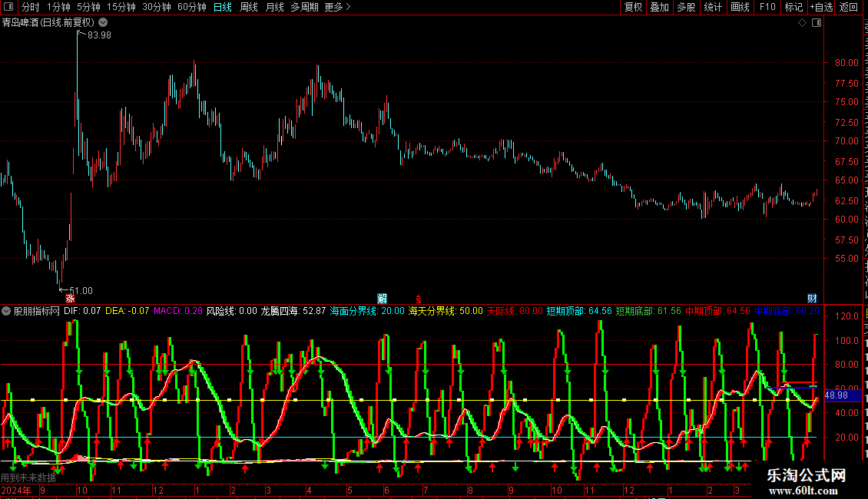
Task: Open the 解 marker at the chart bottom
Action: (x=382, y=299)
